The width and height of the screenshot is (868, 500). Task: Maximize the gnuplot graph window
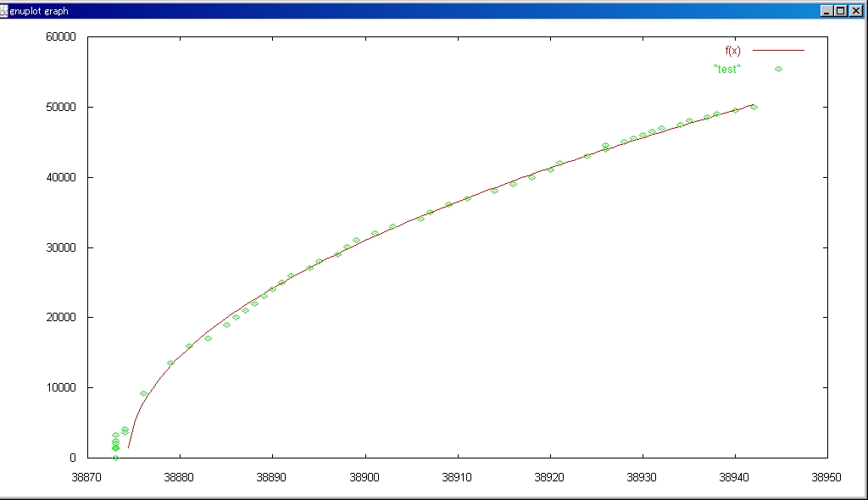[840, 10]
